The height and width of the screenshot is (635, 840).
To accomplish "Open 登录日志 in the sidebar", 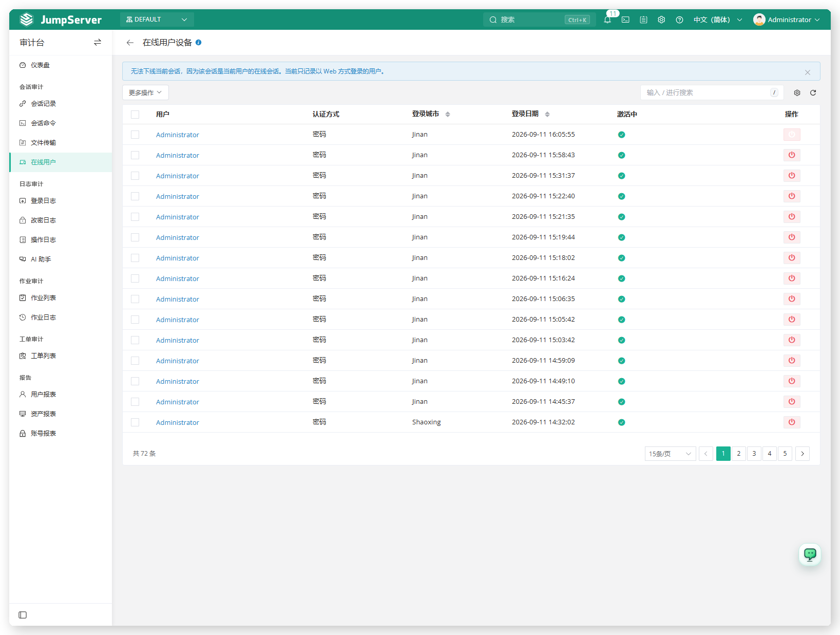I will [x=43, y=201].
